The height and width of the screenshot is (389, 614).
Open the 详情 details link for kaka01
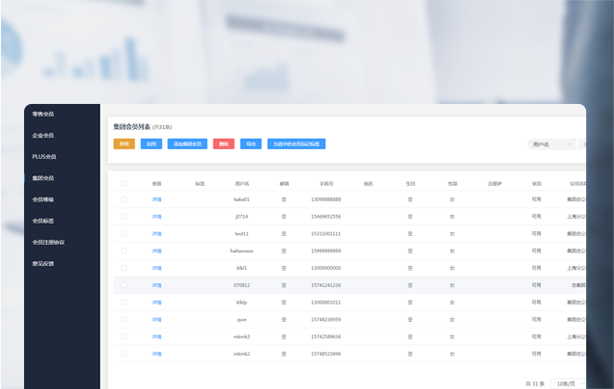tap(157, 199)
